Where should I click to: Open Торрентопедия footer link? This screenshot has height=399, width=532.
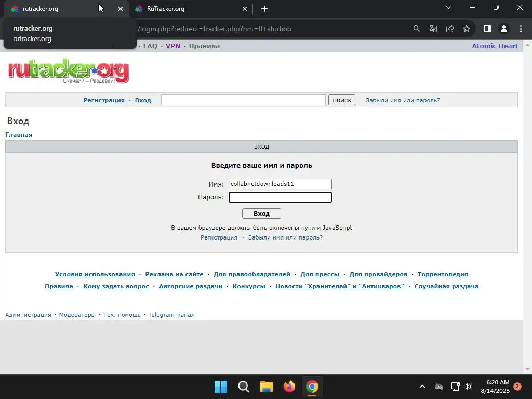coord(443,274)
